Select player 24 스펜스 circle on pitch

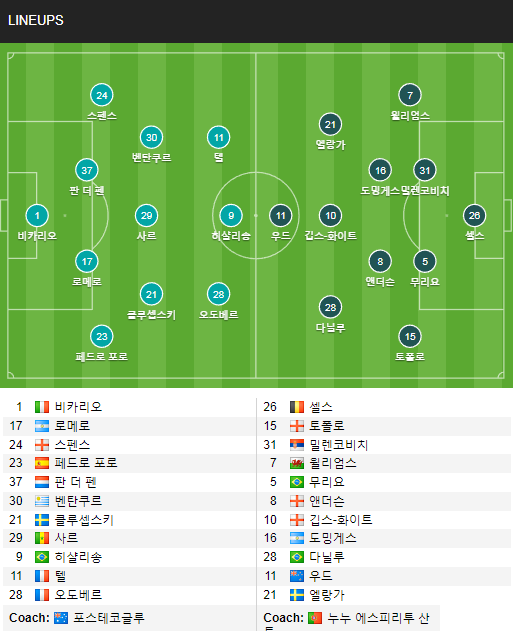coord(102,95)
